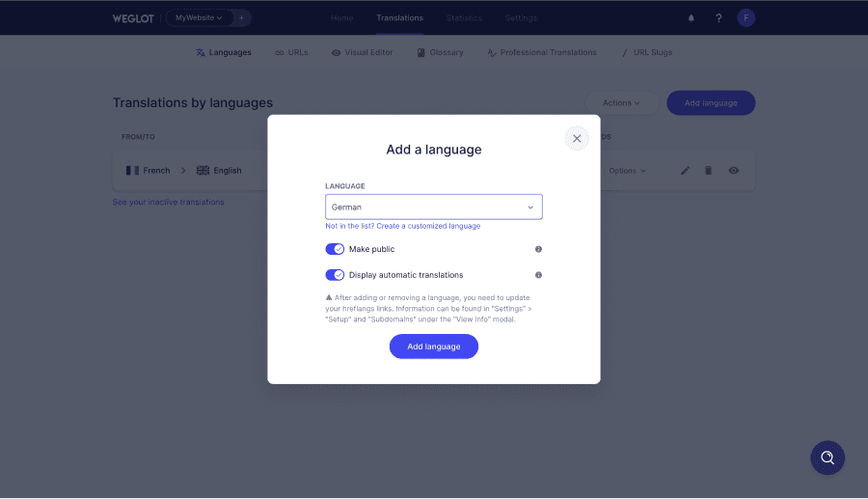868x499 pixels.
Task: Click Translations by languages heading
Action: point(193,103)
